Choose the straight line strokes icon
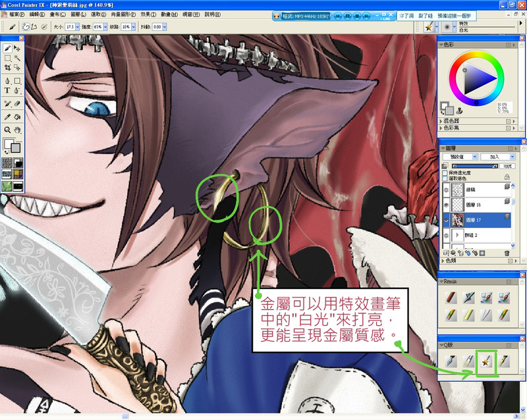Screen dimensions: 527x420 [34, 26]
